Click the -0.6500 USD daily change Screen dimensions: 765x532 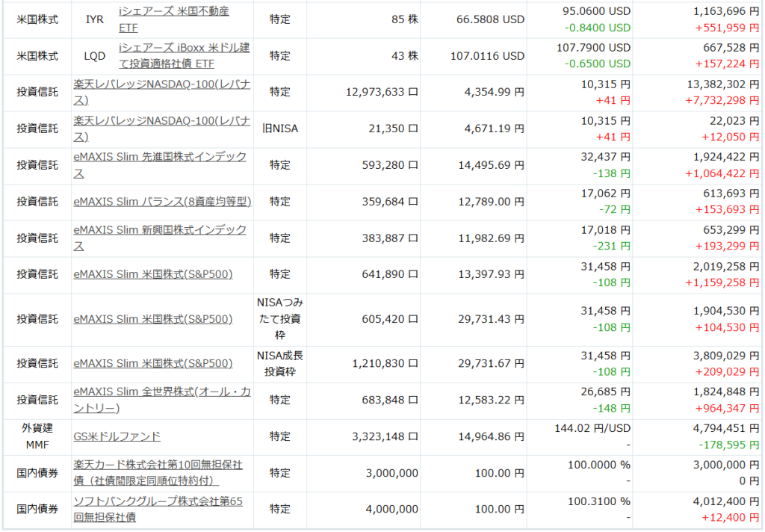click(598, 64)
